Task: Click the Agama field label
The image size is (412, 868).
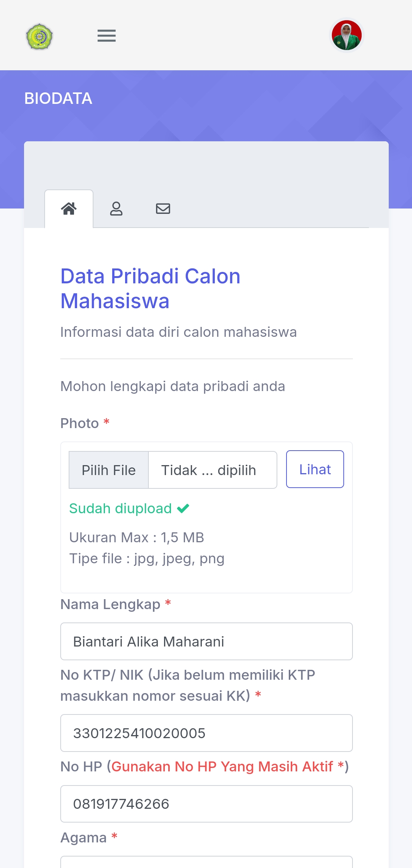Action: (x=84, y=838)
